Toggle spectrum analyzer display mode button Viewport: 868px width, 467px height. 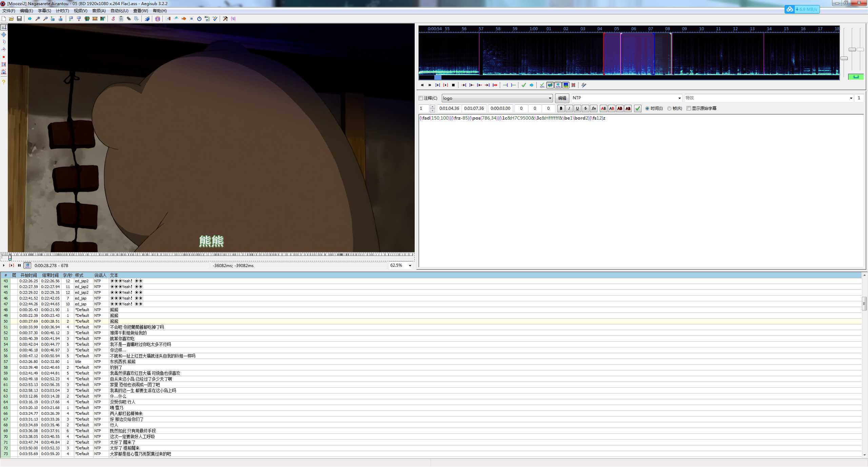pos(566,85)
